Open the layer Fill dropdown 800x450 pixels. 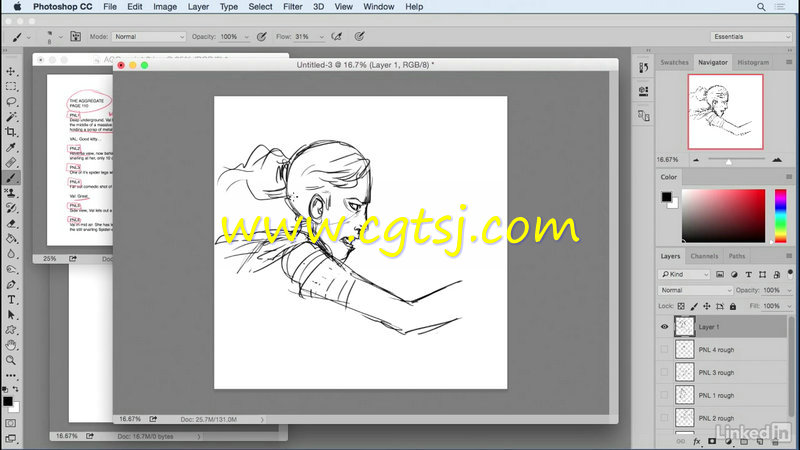click(x=789, y=306)
